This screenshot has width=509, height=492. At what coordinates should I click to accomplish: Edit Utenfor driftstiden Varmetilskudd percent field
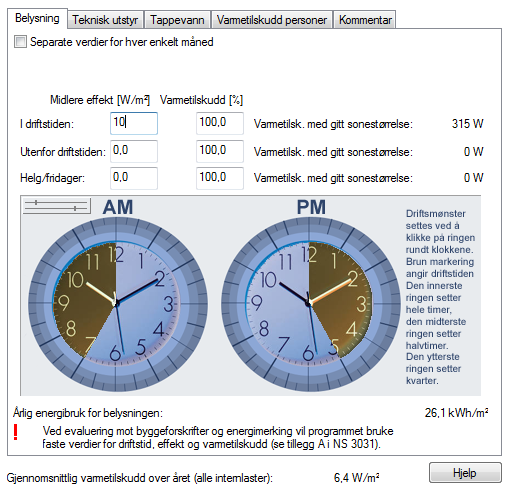pos(220,151)
